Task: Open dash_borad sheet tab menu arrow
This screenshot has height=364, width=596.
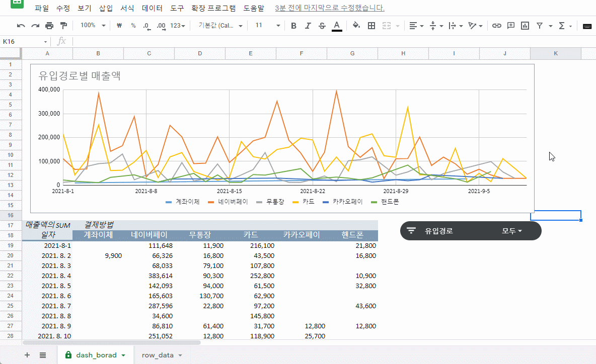Action: [123, 355]
